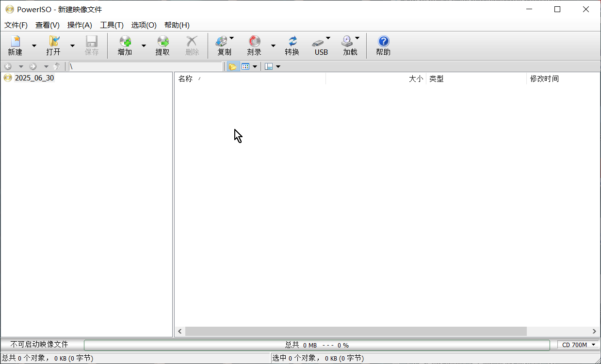Expand the dropdown arrow next to 增加
601x364 pixels.
[x=144, y=46]
